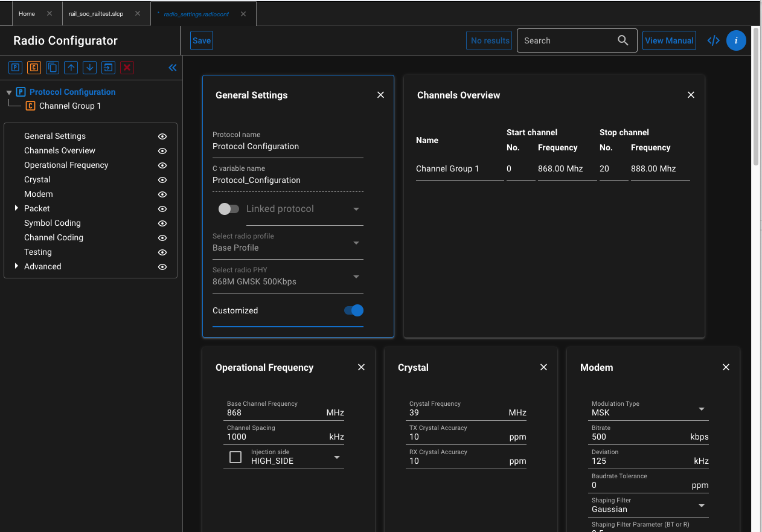The width and height of the screenshot is (762, 532).
Task: Add a new protocol configuration
Action: coord(15,68)
